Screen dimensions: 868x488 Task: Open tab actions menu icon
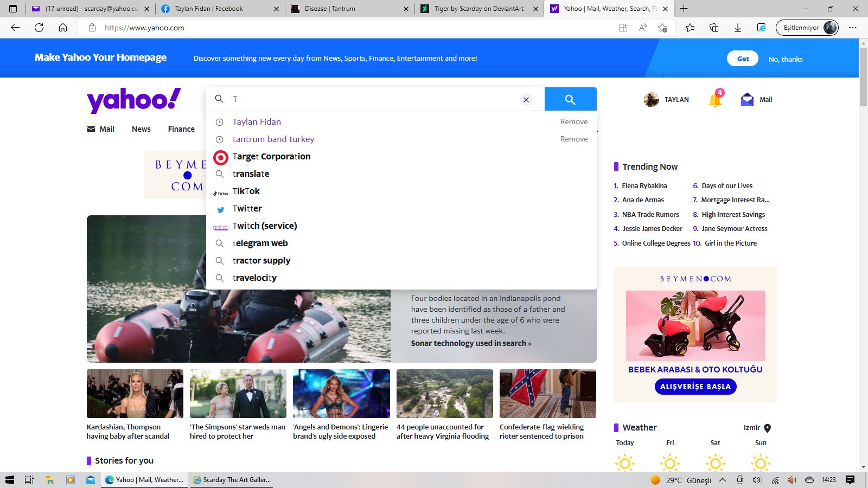pyautogui.click(x=13, y=9)
